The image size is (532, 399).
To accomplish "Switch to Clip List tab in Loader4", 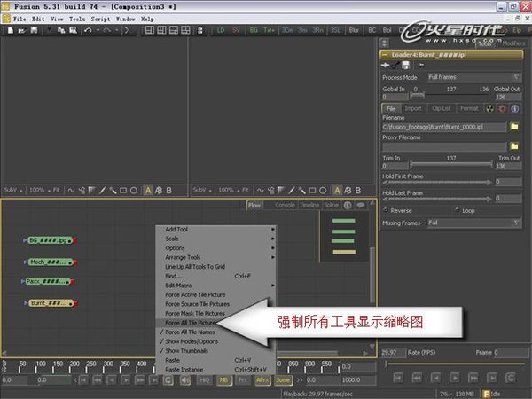I will tap(441, 108).
